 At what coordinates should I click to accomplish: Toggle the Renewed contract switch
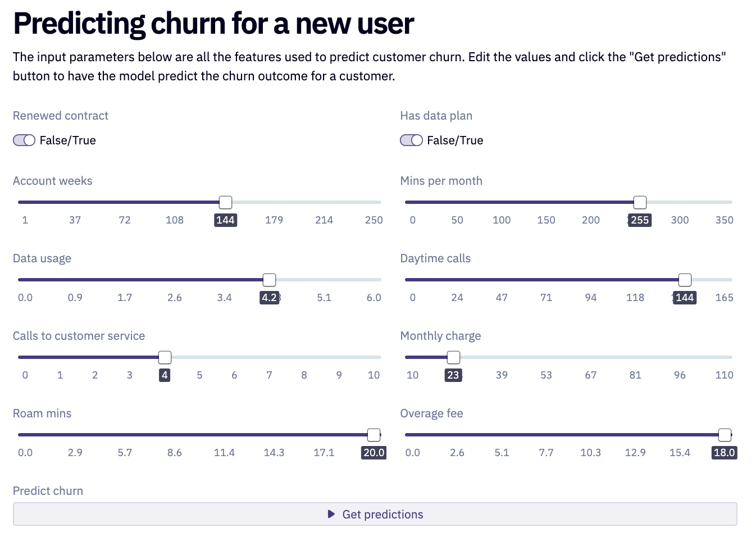point(24,140)
